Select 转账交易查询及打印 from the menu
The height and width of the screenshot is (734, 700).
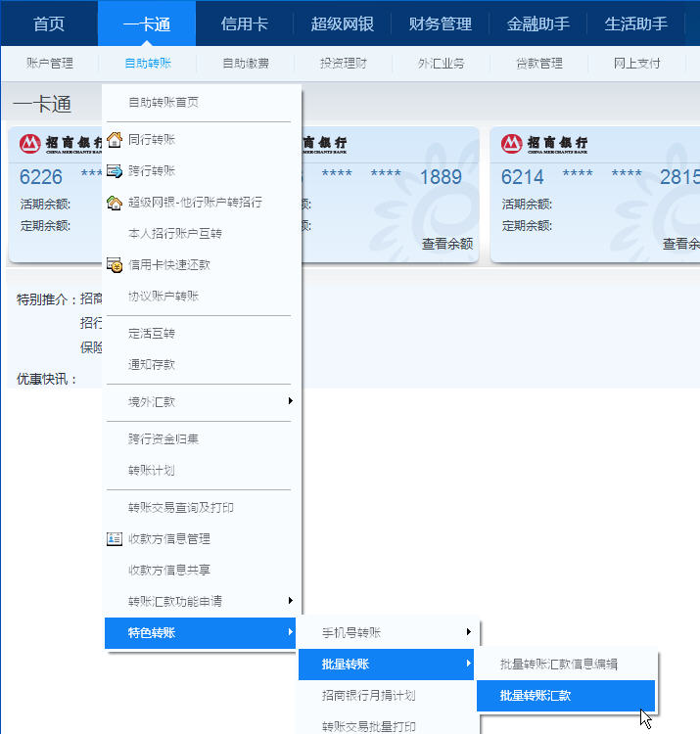[180, 508]
